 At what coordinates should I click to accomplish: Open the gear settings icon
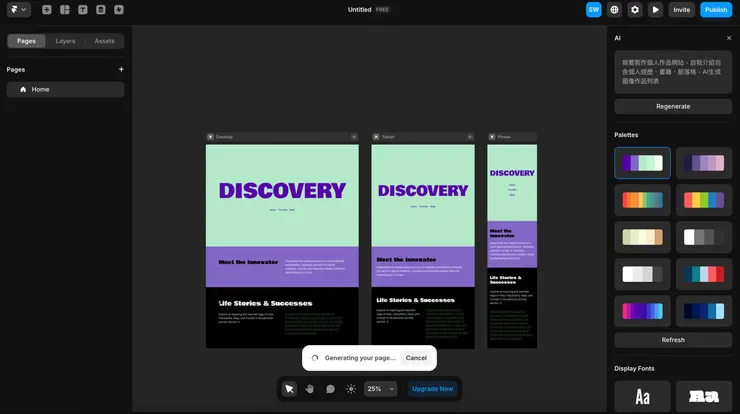tap(635, 9)
